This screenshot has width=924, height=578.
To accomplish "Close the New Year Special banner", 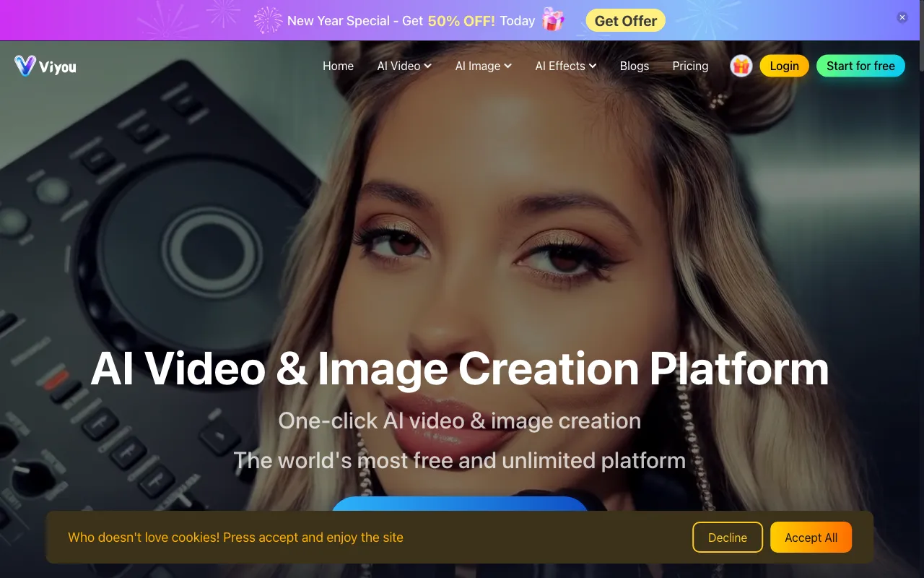I will tap(902, 17).
